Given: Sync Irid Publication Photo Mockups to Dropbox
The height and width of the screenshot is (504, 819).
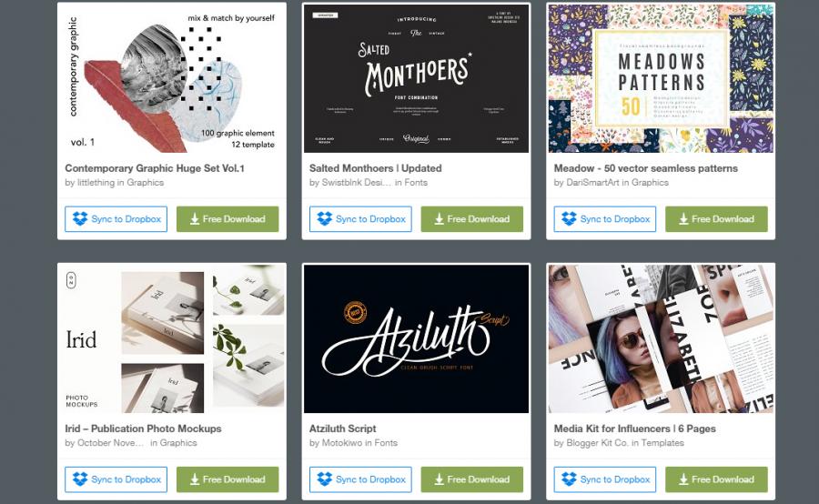Looking at the screenshot, I should (116, 479).
